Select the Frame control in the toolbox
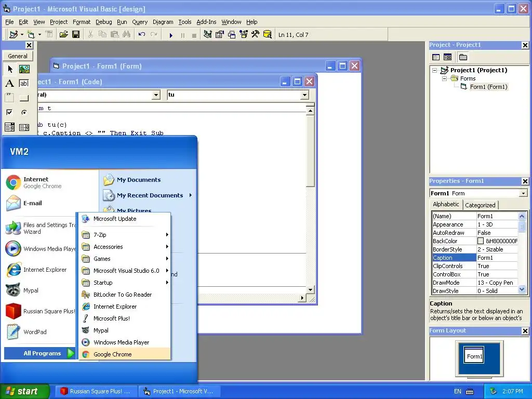532x399 pixels. pyautogui.click(x=10, y=98)
